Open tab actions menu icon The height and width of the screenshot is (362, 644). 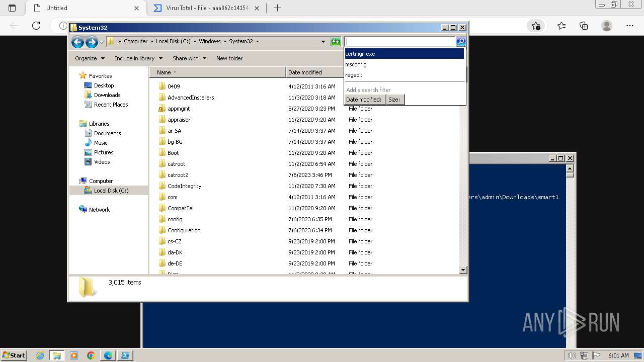(x=12, y=8)
